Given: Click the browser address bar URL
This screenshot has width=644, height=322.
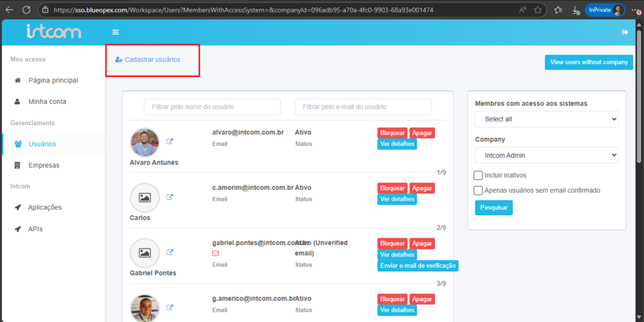Looking at the screenshot, I should coord(243,9).
